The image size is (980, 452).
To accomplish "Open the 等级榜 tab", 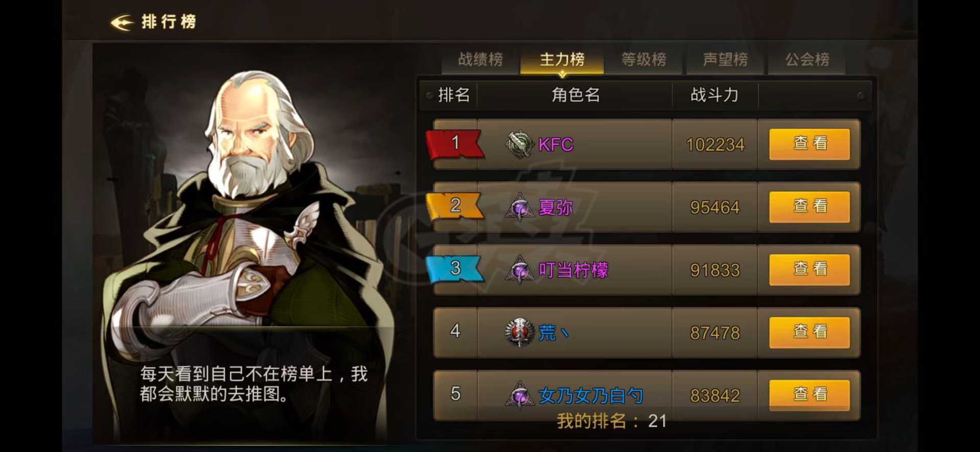I will click(x=643, y=60).
